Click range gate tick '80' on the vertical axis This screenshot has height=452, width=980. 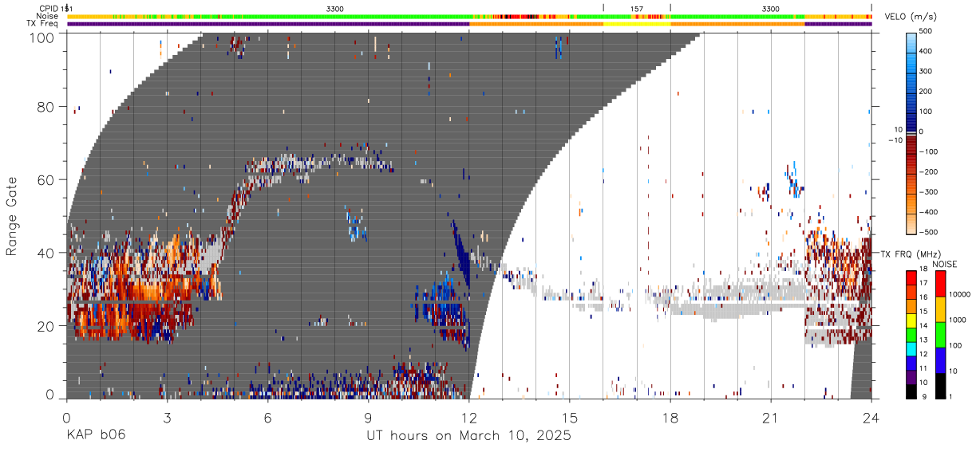tap(46, 107)
